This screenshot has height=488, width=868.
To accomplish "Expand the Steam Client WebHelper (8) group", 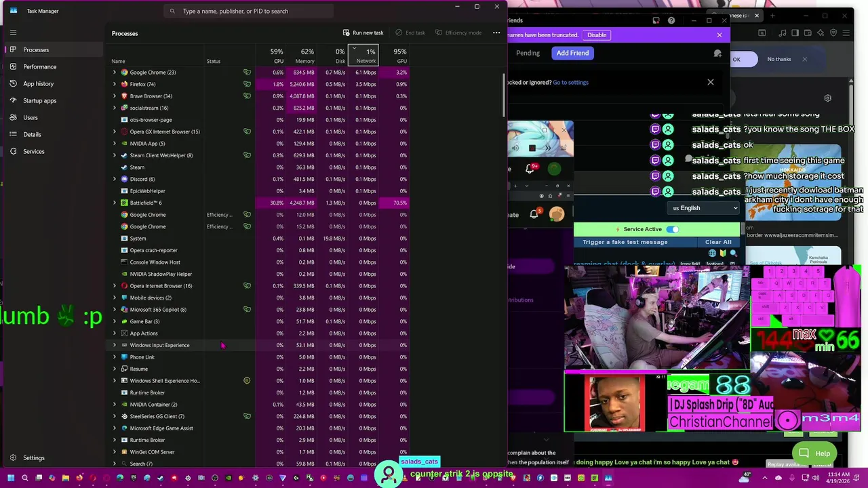I will (115, 155).
